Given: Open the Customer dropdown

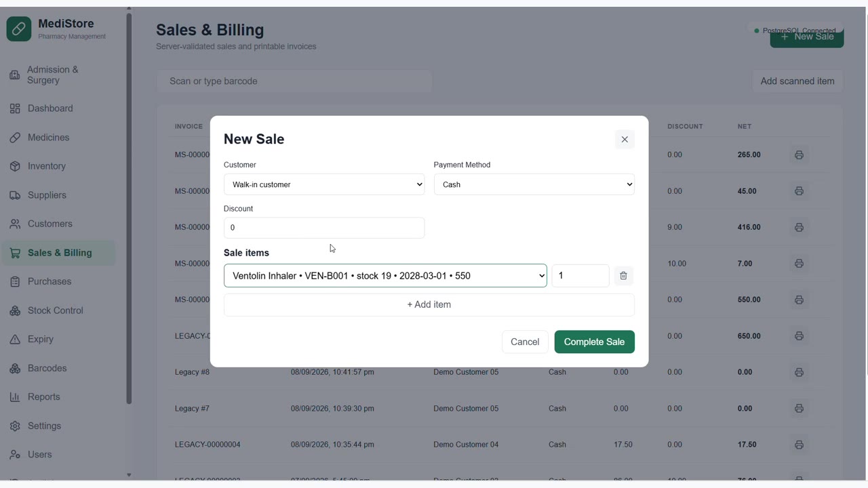Looking at the screenshot, I should click(324, 184).
